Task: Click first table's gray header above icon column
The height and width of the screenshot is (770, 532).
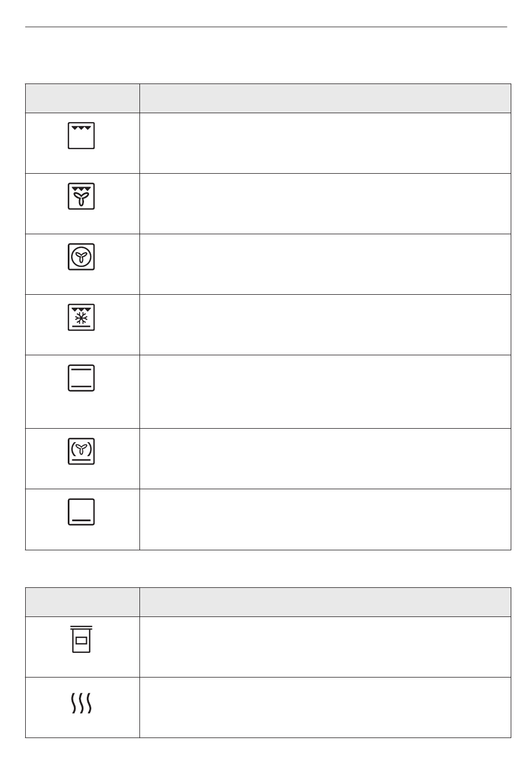Action: [82, 99]
